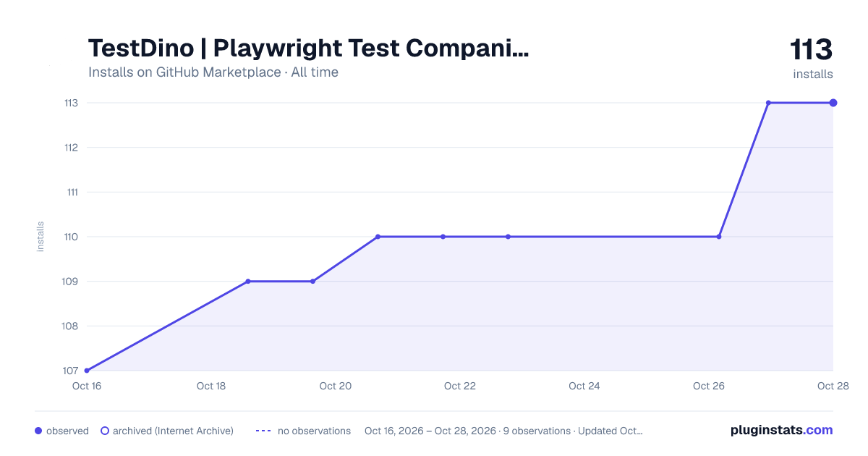Select the Oct 16 data point at 107
This screenshot has height=456, width=868.
pyautogui.click(x=87, y=371)
